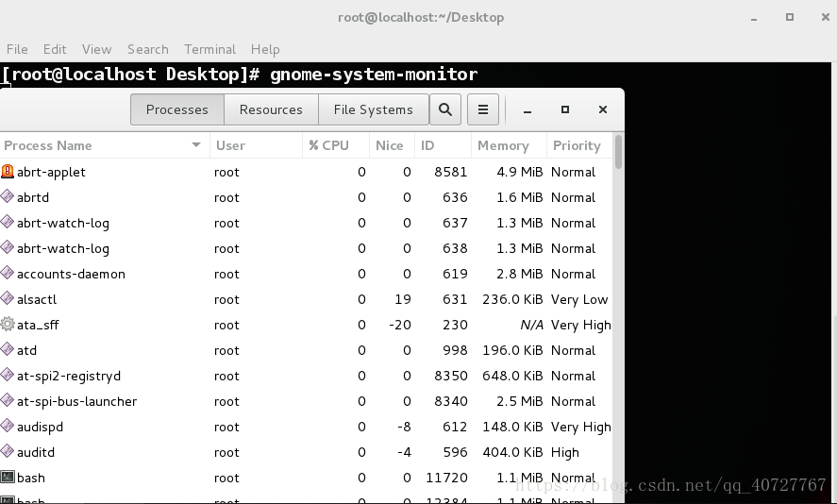Open the terminal Edit menu

tap(55, 49)
